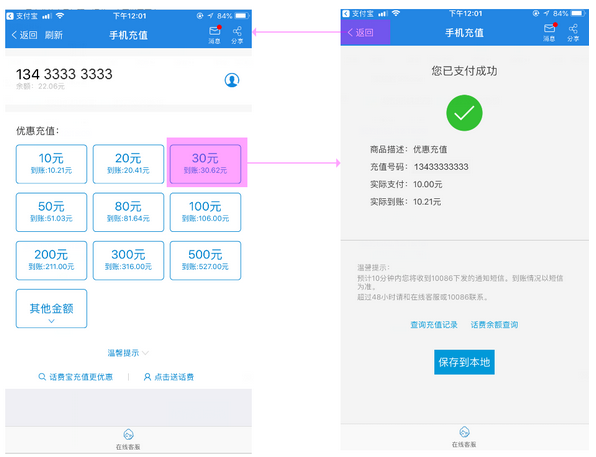
Task: Open online customer service icon on left screen
Action: coord(128,439)
